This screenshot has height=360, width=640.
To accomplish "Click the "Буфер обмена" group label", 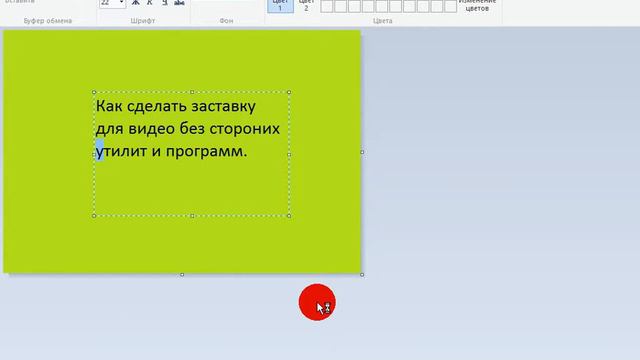I will 48,21.
